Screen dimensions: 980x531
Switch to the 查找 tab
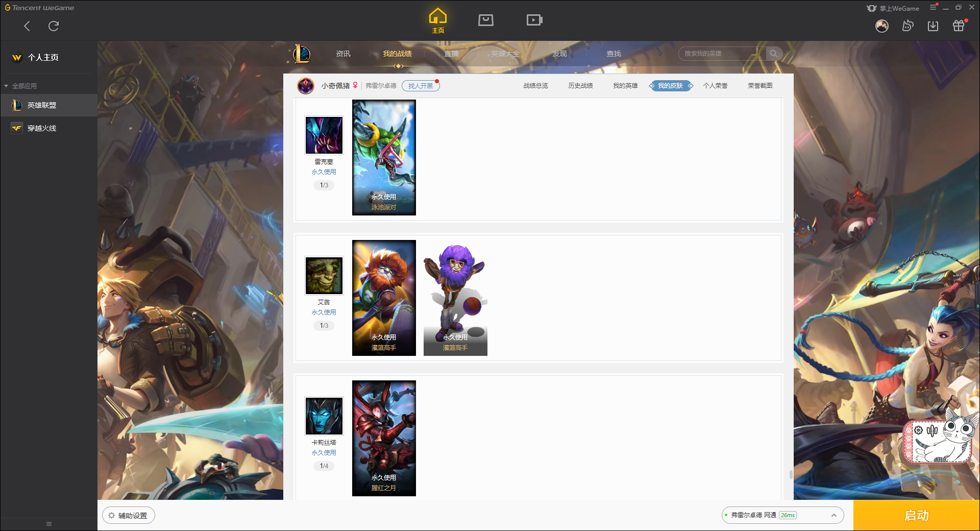(614, 54)
